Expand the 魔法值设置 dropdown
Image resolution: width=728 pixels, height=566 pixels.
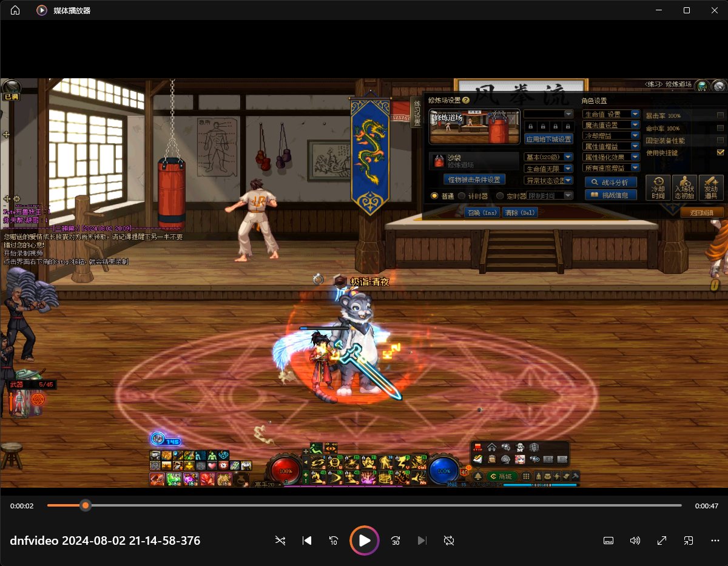coord(611,125)
